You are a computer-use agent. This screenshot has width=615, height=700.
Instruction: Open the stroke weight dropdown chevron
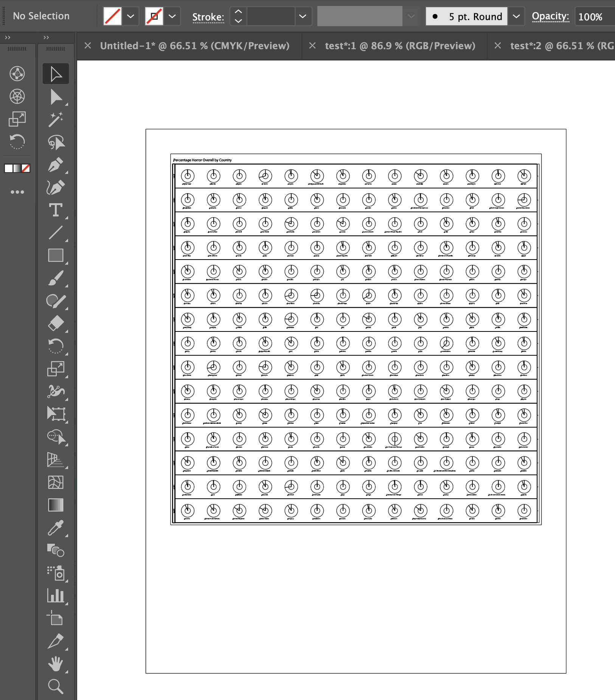pos(302,16)
